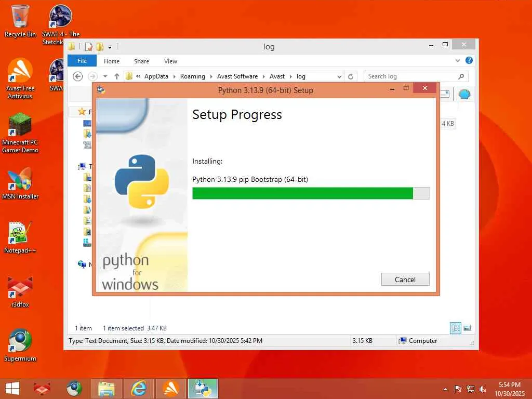Expand arrow after Avast Software in breadcrumb

pos(263,76)
